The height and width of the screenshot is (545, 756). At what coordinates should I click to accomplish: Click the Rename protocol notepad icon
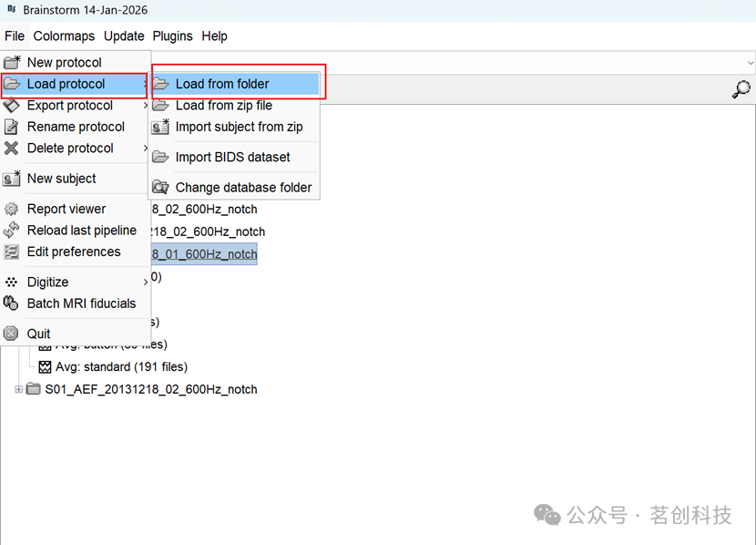(x=12, y=127)
